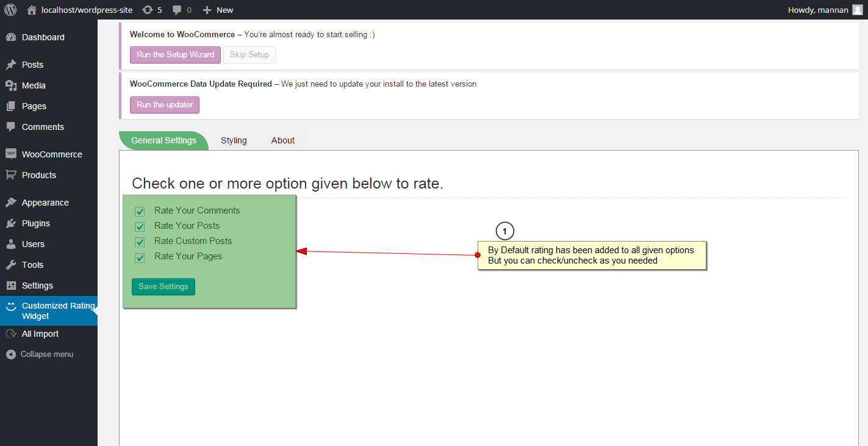The width and height of the screenshot is (868, 446).
Task: Click the Tools wrench icon
Action: pyautogui.click(x=10, y=265)
